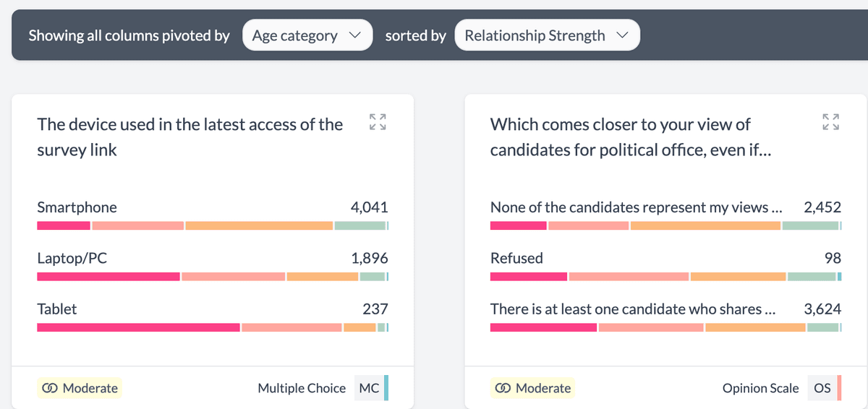
Task: Click the dark pink segment of Tablet bar
Action: [137, 327]
